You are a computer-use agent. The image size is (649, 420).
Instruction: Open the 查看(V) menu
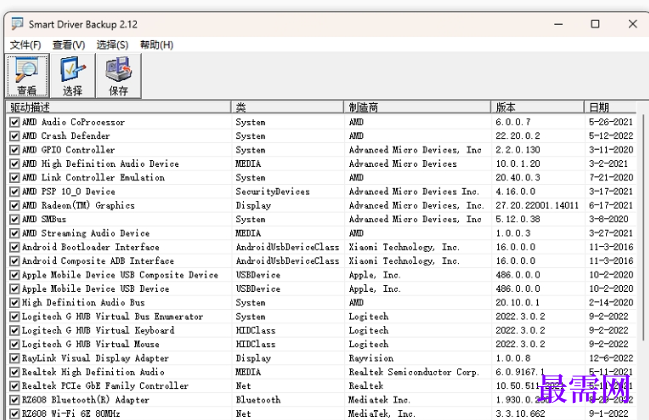(x=69, y=45)
